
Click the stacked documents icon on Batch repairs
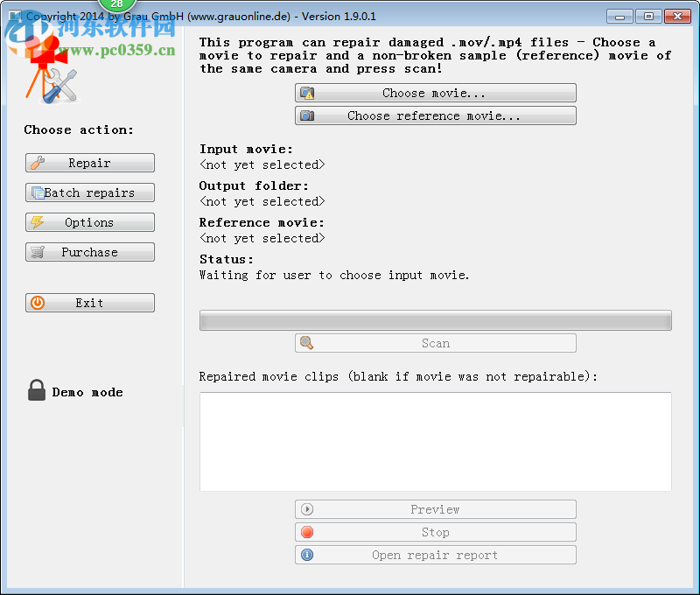(38, 192)
